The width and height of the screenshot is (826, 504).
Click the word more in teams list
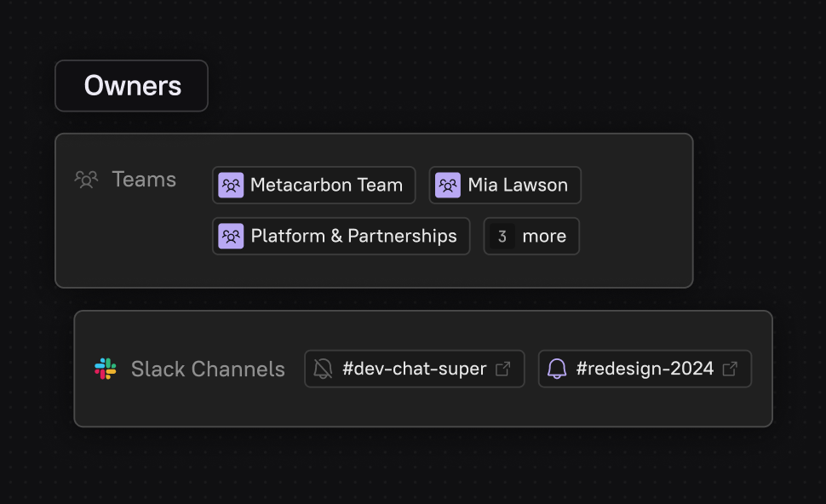[544, 237]
